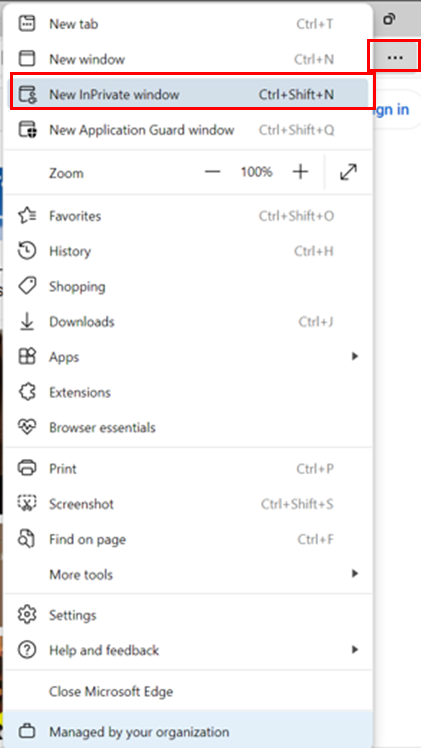The image size is (421, 748).
Task: Open the Settings and more ellipsis button
Action: 395,58
